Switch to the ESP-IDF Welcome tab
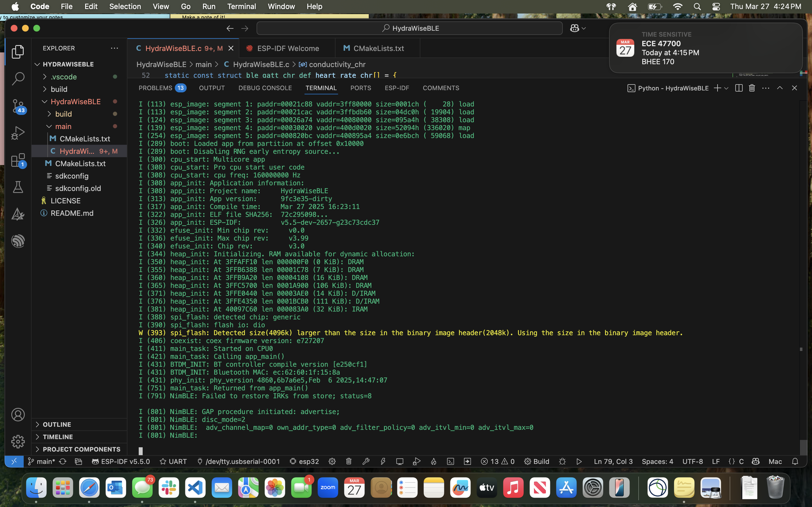 [287, 48]
